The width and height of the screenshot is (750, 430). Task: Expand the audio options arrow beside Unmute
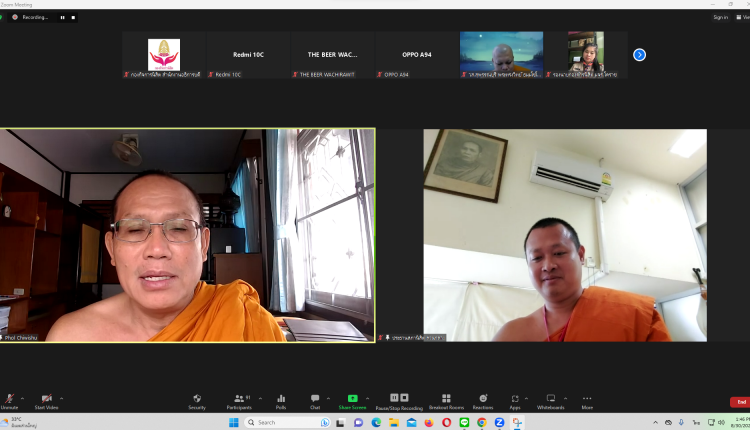[x=24, y=397]
